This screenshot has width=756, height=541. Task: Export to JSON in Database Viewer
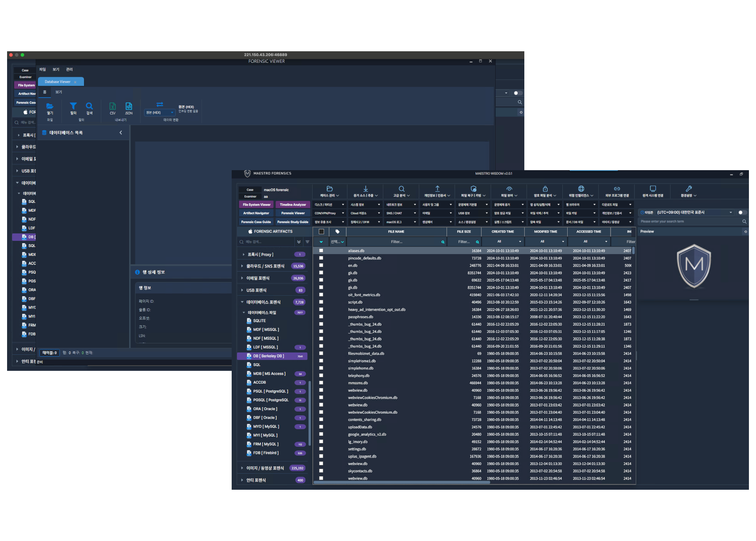point(129,106)
